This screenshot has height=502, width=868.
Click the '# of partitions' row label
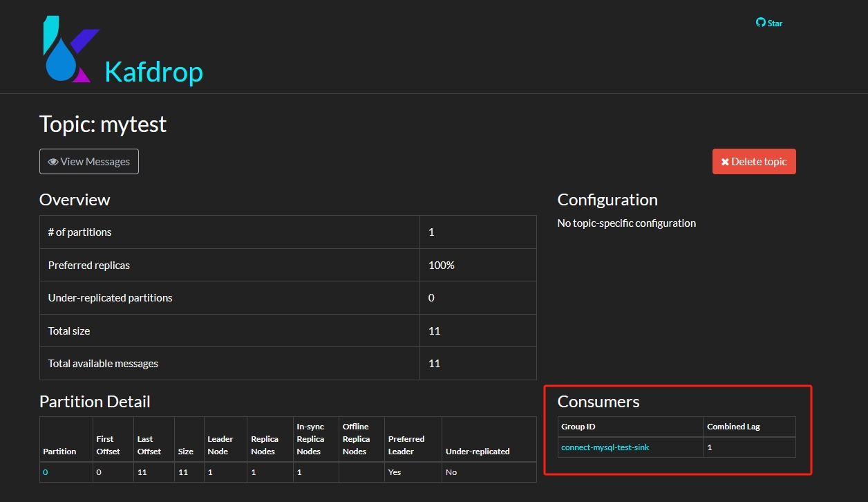[79, 232]
